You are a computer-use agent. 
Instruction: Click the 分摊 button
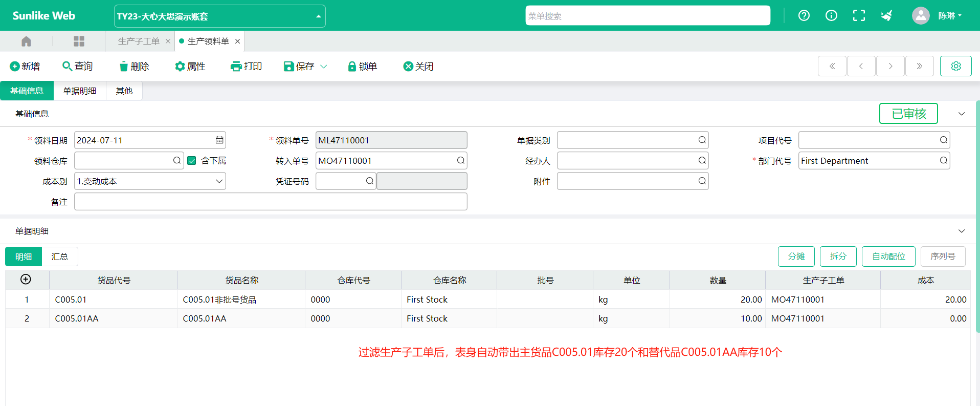796,257
